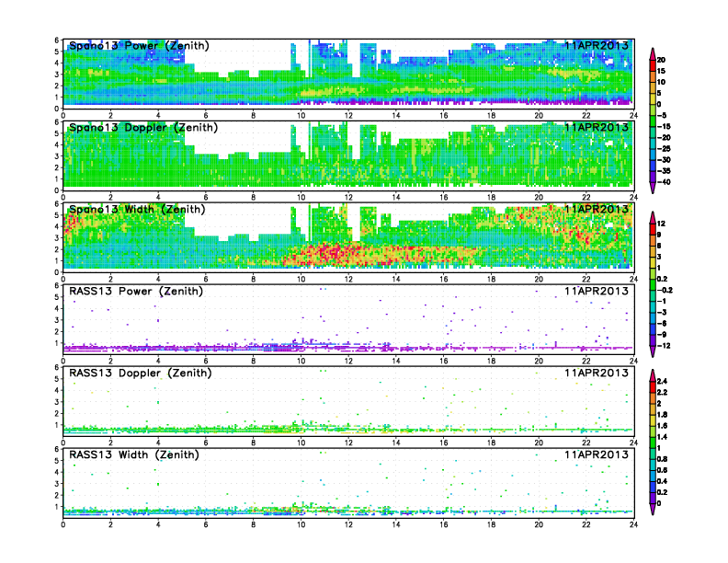This screenshot has width=728, height=563.
Task: Click 11APR2013 date in Spano13 Doppler panel
Action: click(597, 127)
